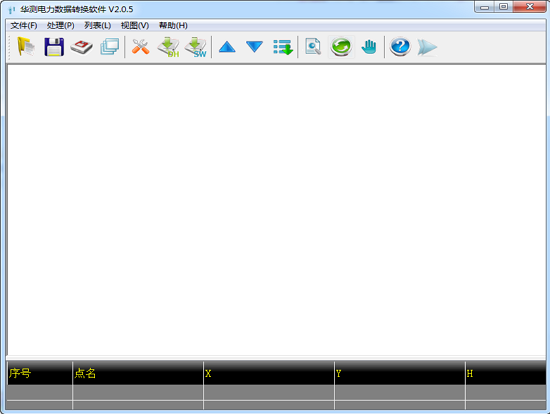Click the open file folder icon
The height and width of the screenshot is (414, 550).
pos(26,47)
